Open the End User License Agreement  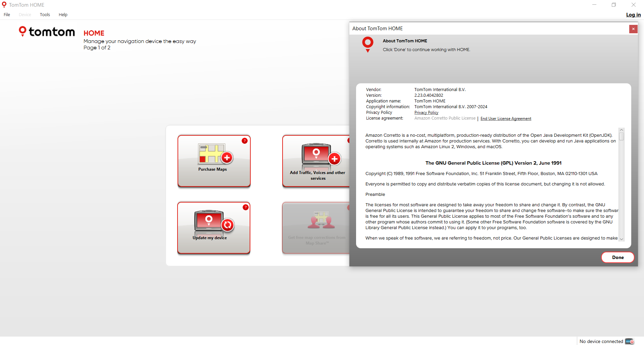(x=505, y=118)
